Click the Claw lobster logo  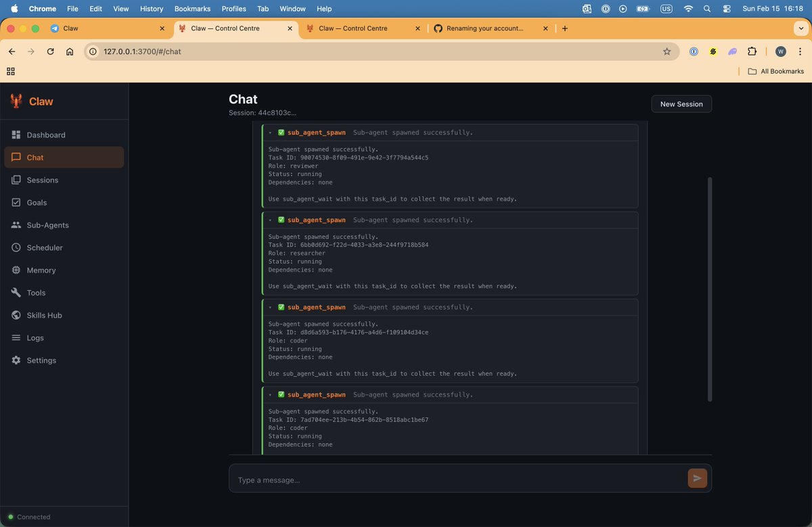(16, 101)
